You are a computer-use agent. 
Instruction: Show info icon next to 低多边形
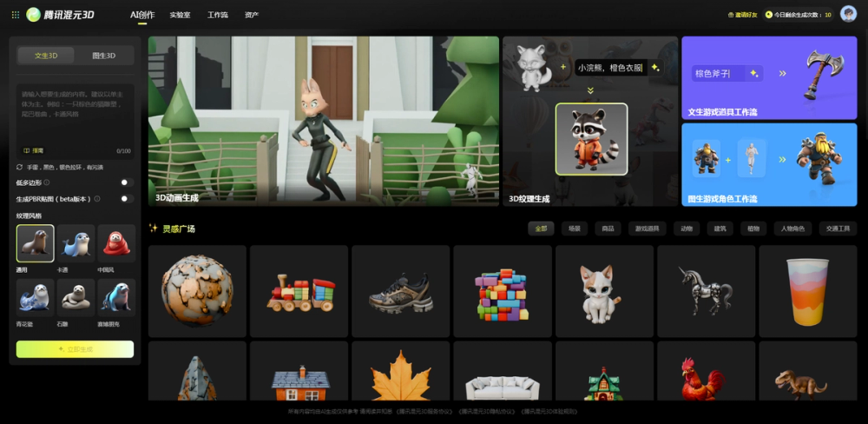pos(47,182)
